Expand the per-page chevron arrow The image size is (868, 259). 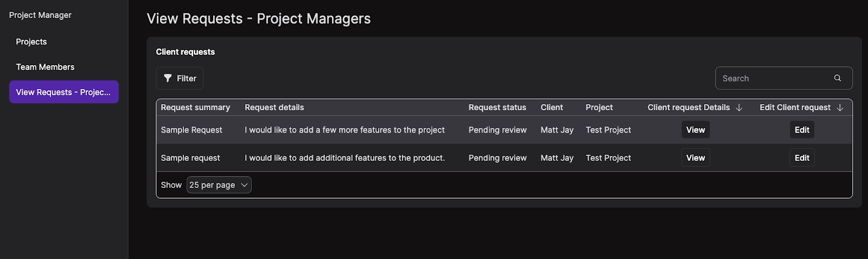point(244,185)
